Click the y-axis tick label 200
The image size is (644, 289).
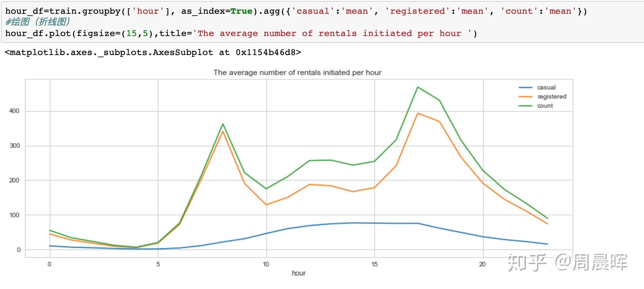[x=14, y=180]
